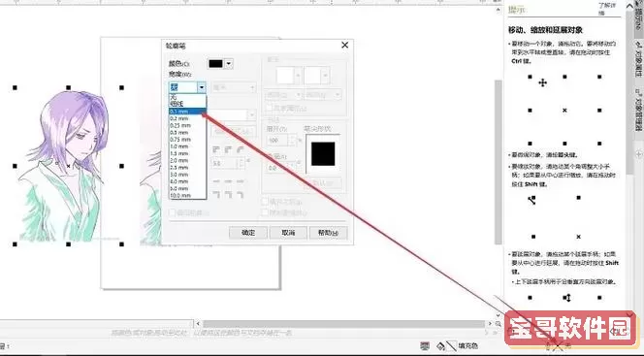Viewport: 644px width, 356px height.
Task: Select bevel corner style icon
Action: tap(241, 150)
